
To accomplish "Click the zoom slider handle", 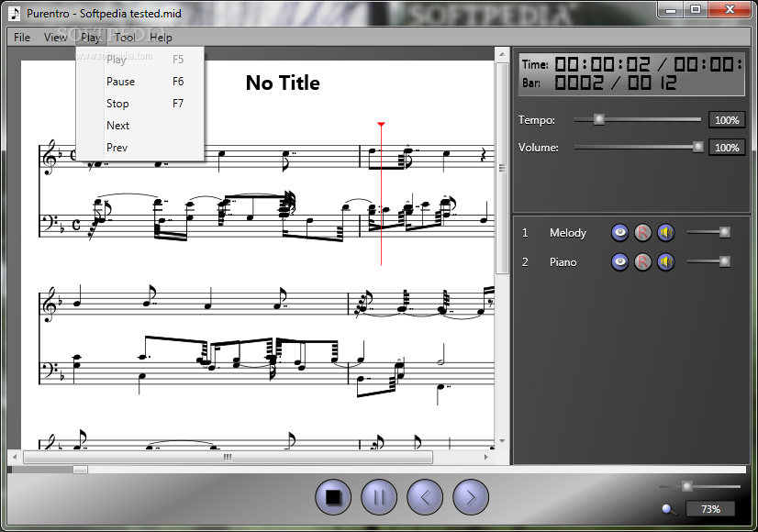I will [x=687, y=486].
